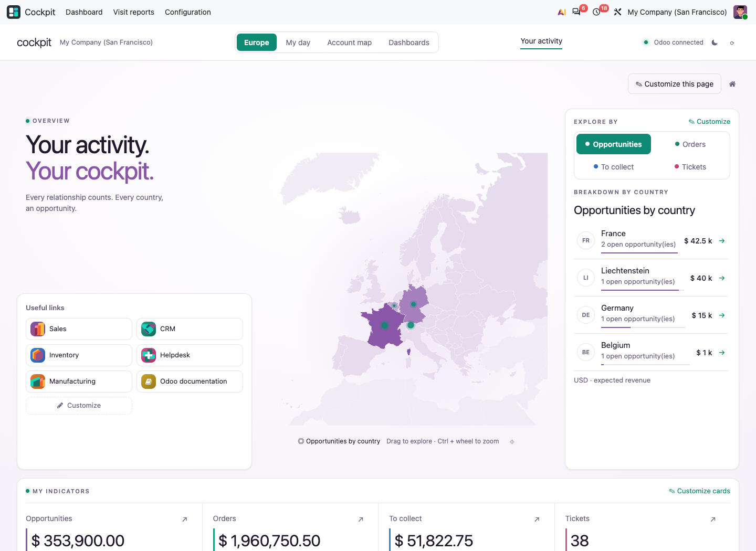Open the Sales app link
The height and width of the screenshot is (551, 756).
pos(79,329)
